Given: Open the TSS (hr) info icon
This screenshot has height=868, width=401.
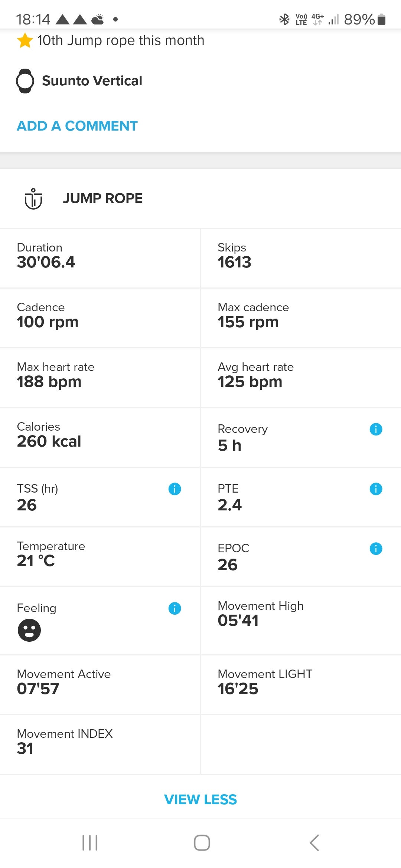Looking at the screenshot, I should pyautogui.click(x=175, y=489).
